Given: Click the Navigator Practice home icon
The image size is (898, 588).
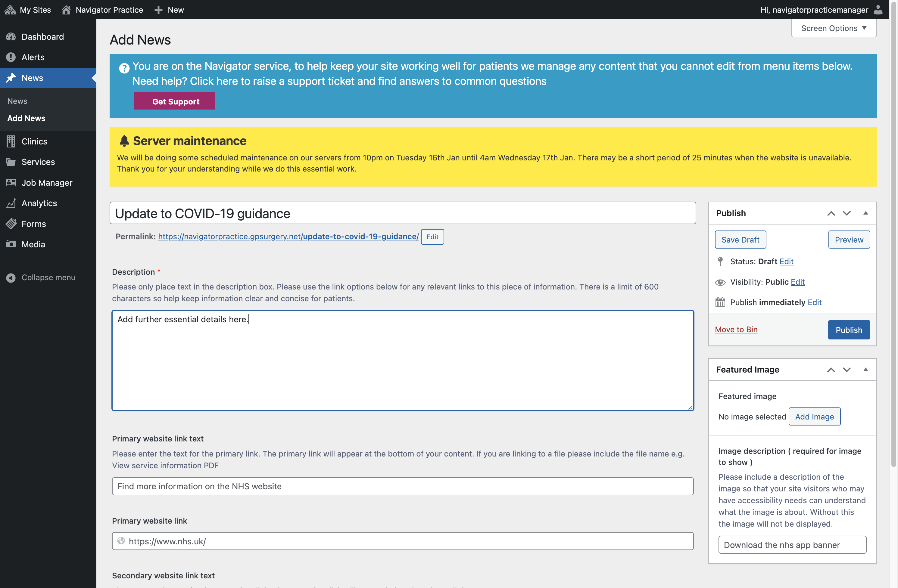Looking at the screenshot, I should coord(66,10).
